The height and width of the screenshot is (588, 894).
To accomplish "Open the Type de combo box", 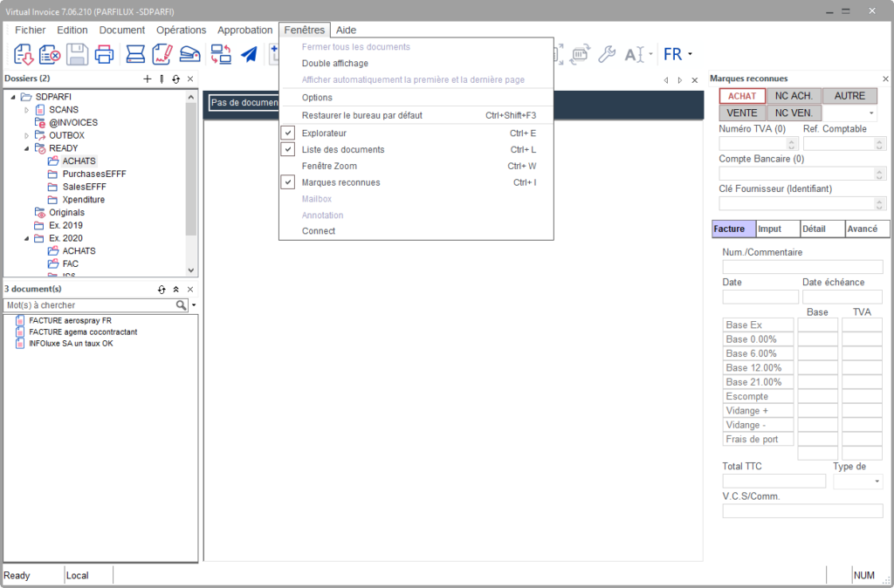I will click(x=857, y=482).
